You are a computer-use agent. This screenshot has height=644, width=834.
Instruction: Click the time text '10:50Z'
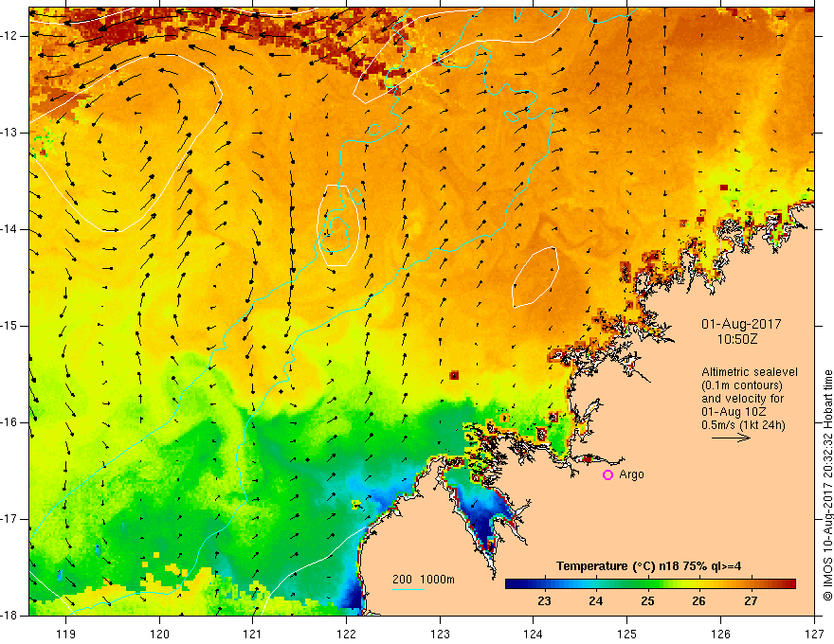(x=736, y=339)
